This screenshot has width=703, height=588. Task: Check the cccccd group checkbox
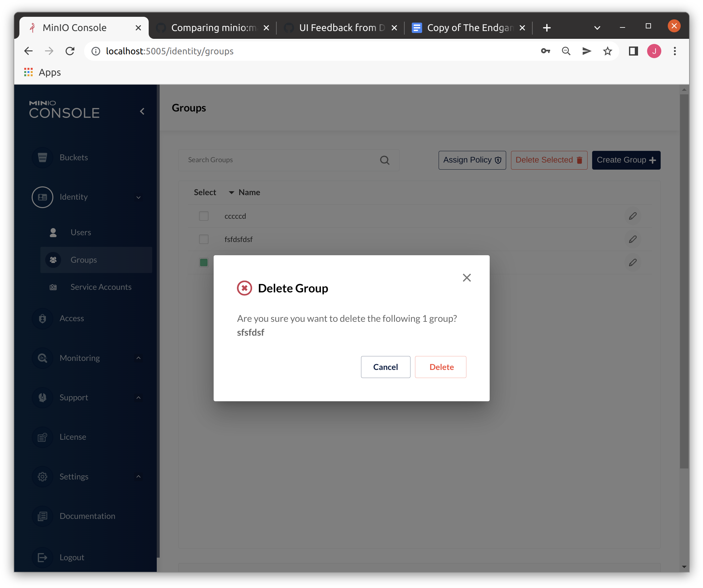204,216
